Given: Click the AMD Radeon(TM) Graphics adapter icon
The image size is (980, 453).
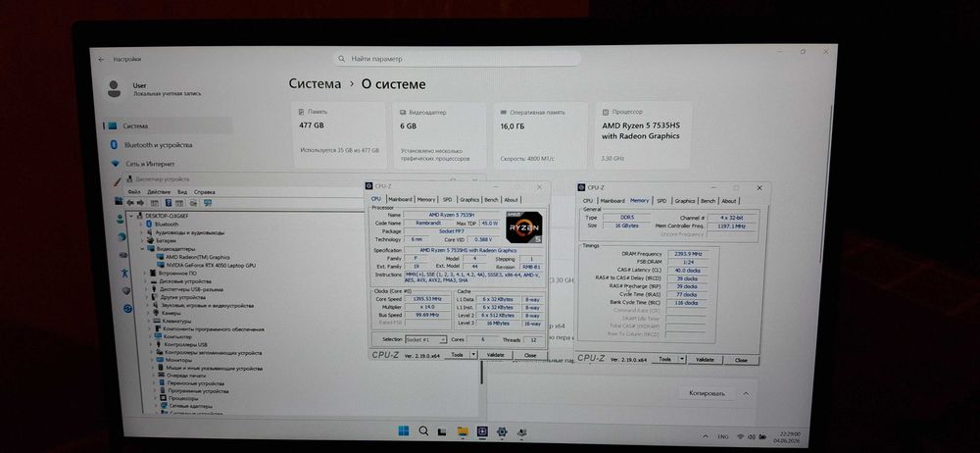Looking at the screenshot, I should [161, 257].
